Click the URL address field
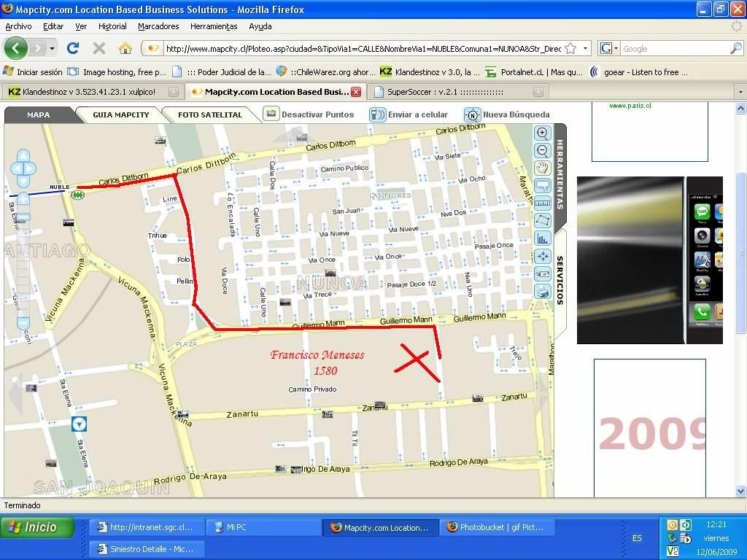Viewport: 747px width, 560px height. click(363, 49)
